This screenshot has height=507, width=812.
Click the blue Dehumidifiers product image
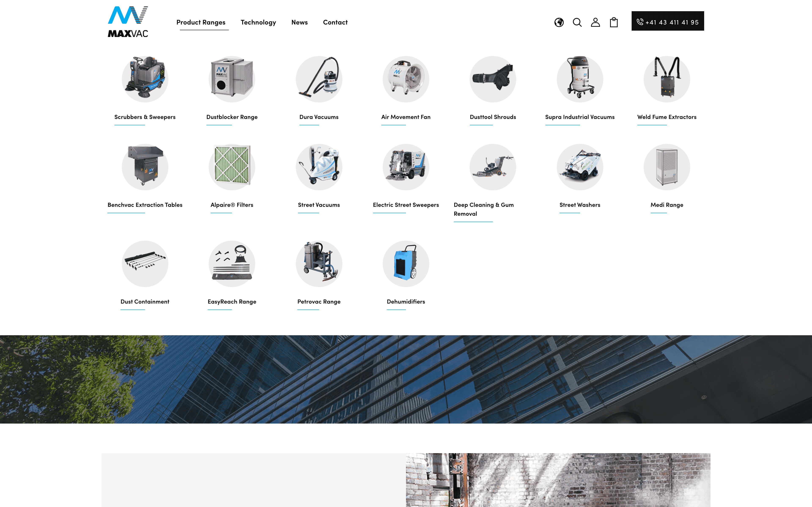tap(406, 264)
